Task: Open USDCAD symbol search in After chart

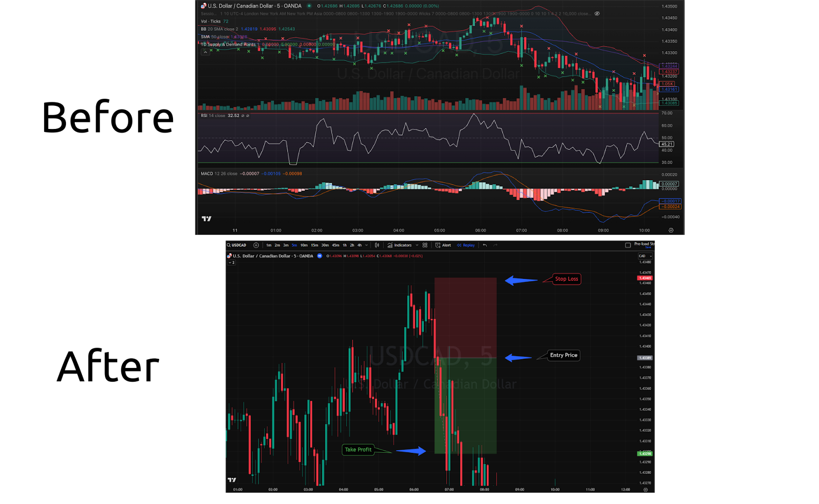Action: [x=236, y=245]
